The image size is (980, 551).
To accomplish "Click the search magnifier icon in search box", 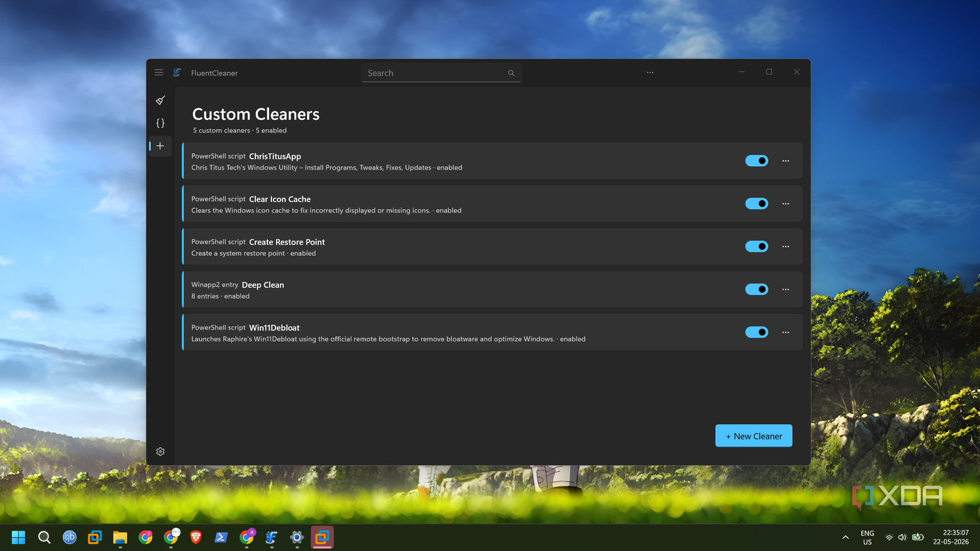I will pos(511,73).
